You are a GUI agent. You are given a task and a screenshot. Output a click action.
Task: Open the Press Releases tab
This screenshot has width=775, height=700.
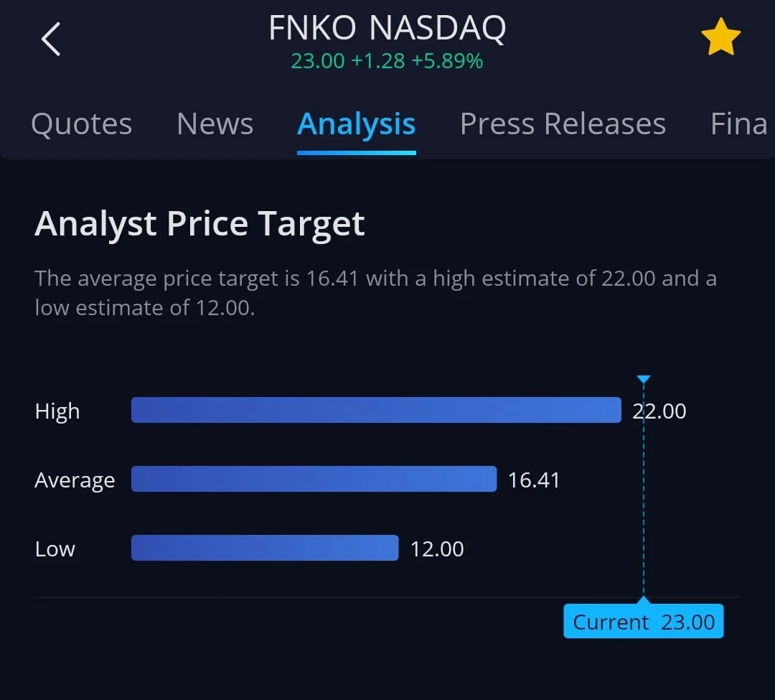[x=563, y=123]
